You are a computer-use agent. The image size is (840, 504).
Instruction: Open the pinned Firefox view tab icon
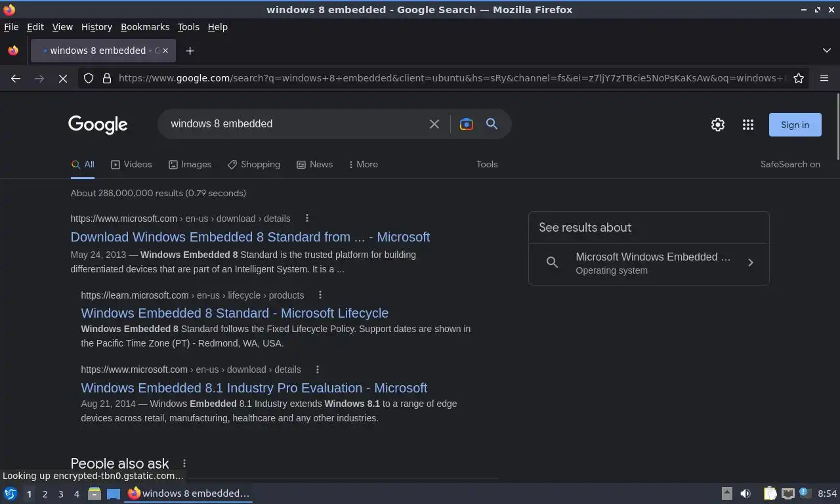coord(13,51)
